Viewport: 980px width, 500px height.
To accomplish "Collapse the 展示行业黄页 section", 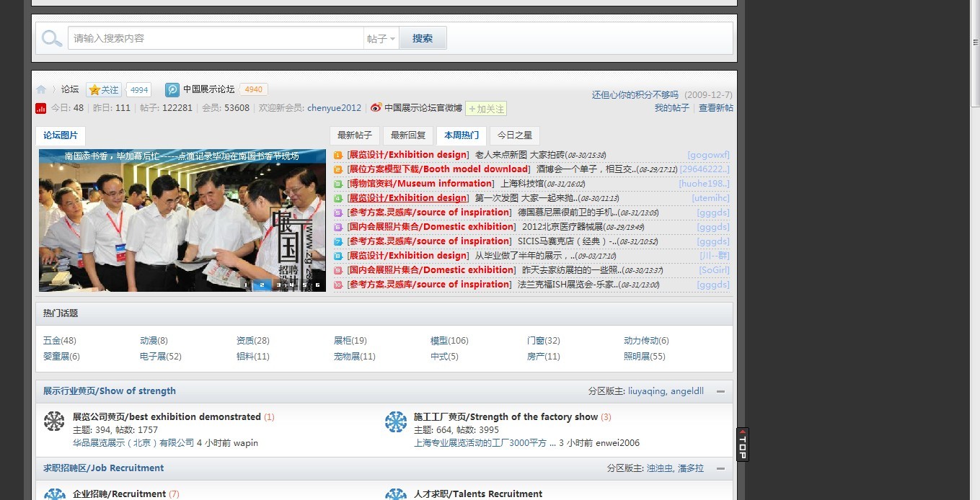I will 720,392.
